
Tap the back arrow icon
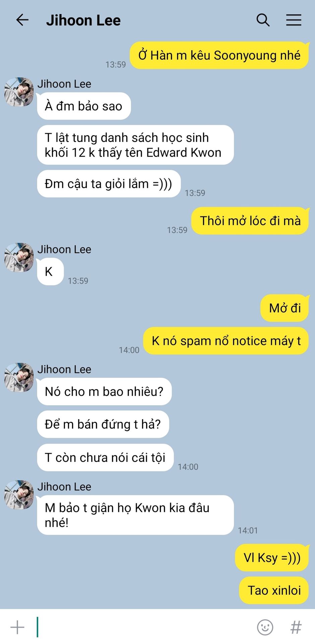(x=22, y=20)
